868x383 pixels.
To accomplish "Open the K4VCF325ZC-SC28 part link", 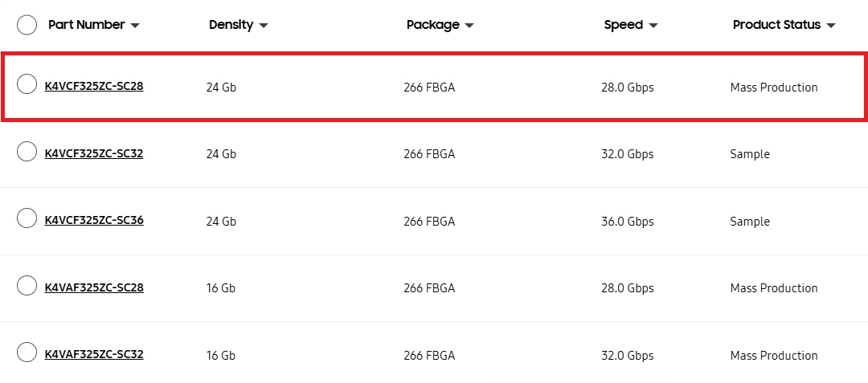I will [94, 86].
